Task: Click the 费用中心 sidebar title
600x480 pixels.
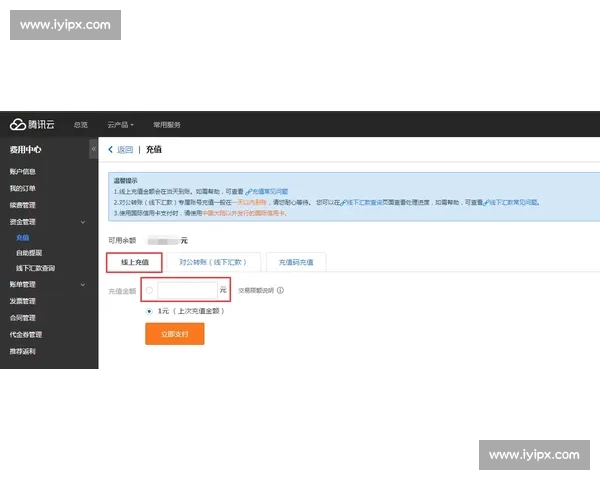Action: click(x=25, y=150)
